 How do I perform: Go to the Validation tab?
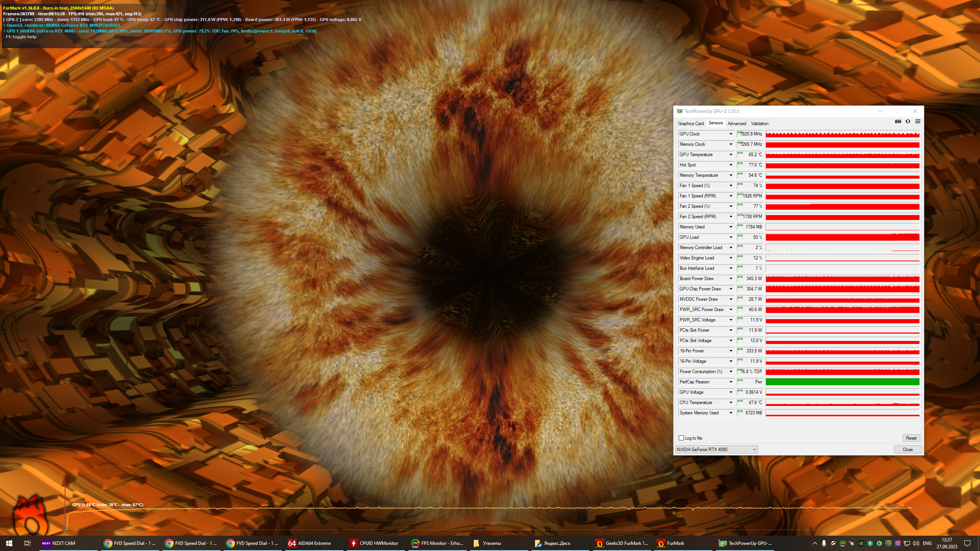pos(759,124)
